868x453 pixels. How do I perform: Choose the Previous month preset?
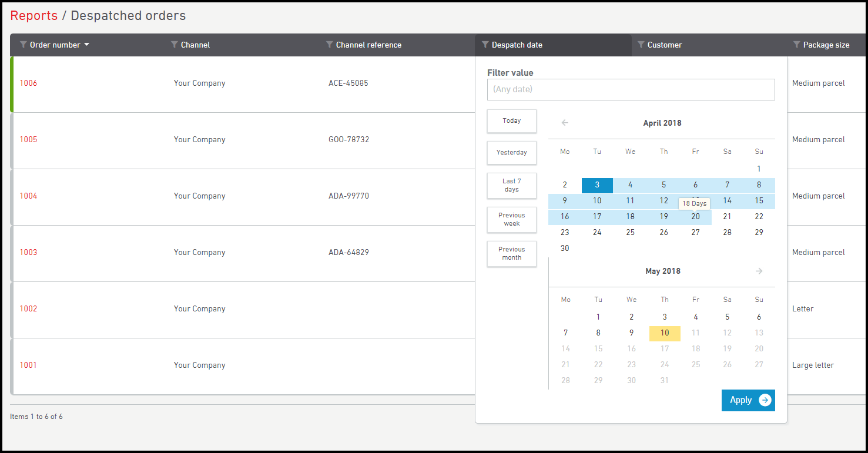(x=511, y=253)
